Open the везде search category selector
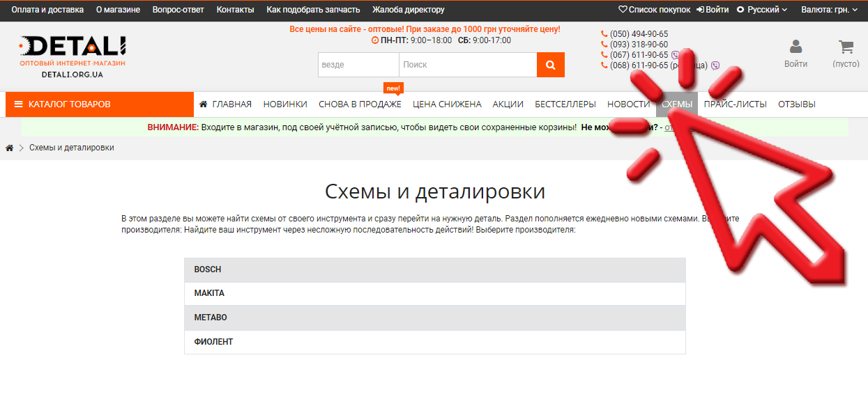868x399 pixels. point(358,65)
